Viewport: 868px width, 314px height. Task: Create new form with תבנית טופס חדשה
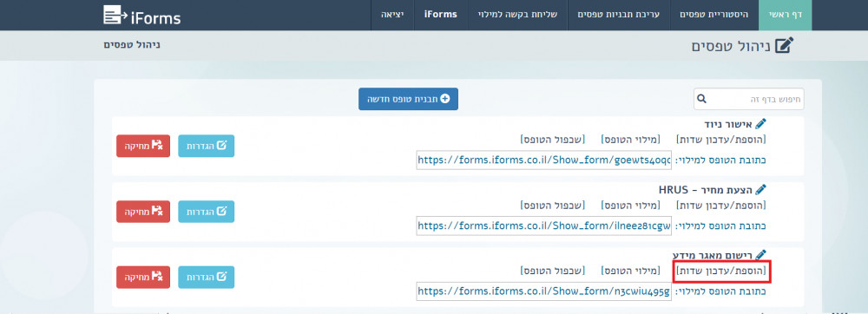coord(408,99)
